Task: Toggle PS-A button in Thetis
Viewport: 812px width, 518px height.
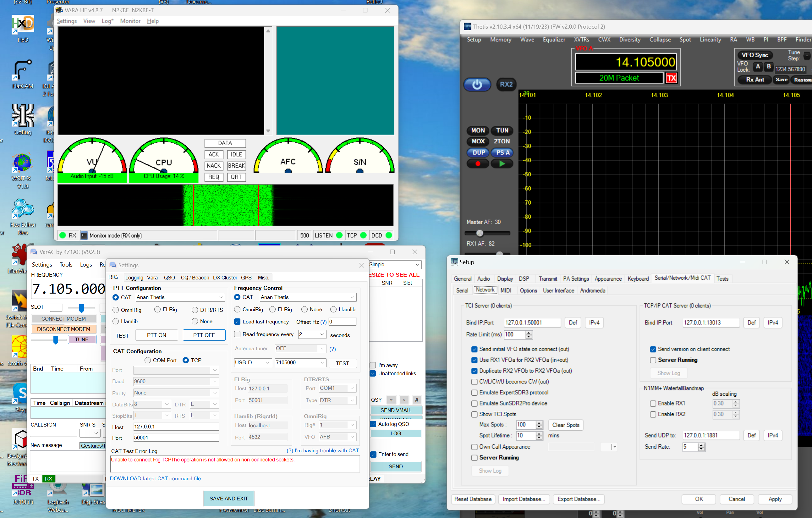Action: click(x=502, y=152)
